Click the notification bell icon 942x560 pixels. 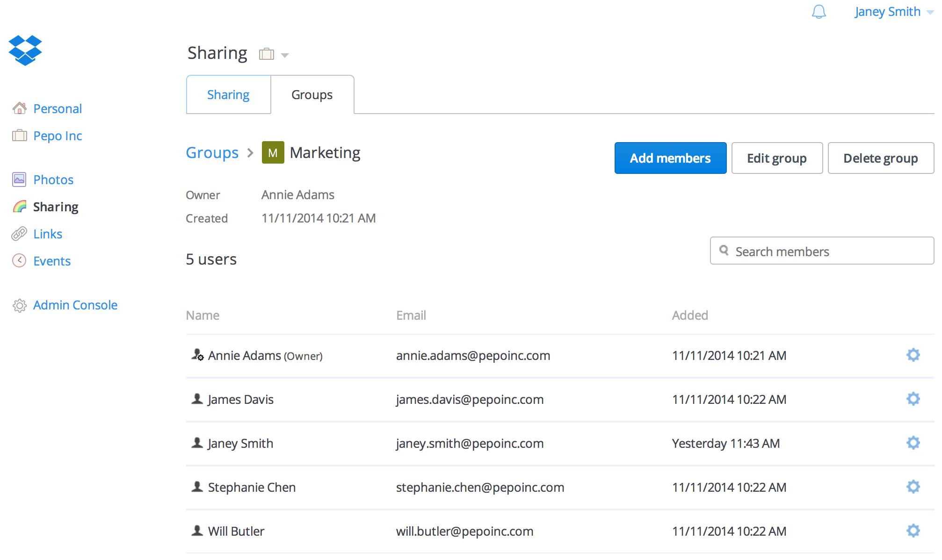(818, 11)
